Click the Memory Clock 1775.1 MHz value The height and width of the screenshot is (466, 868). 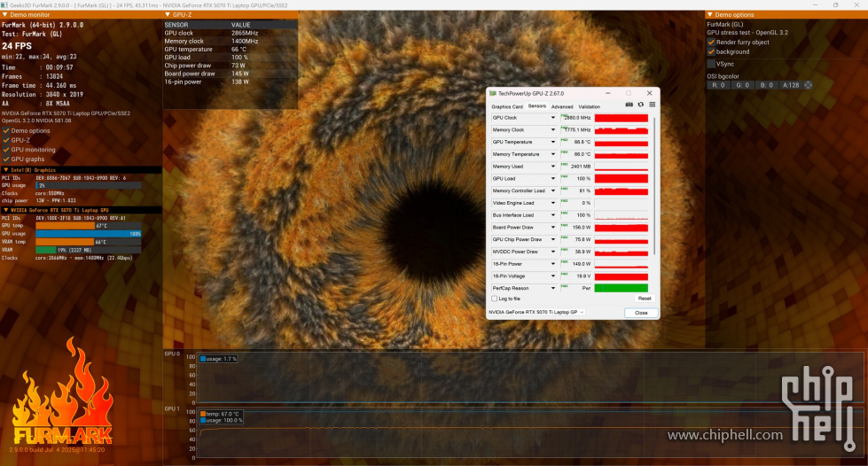click(x=576, y=130)
